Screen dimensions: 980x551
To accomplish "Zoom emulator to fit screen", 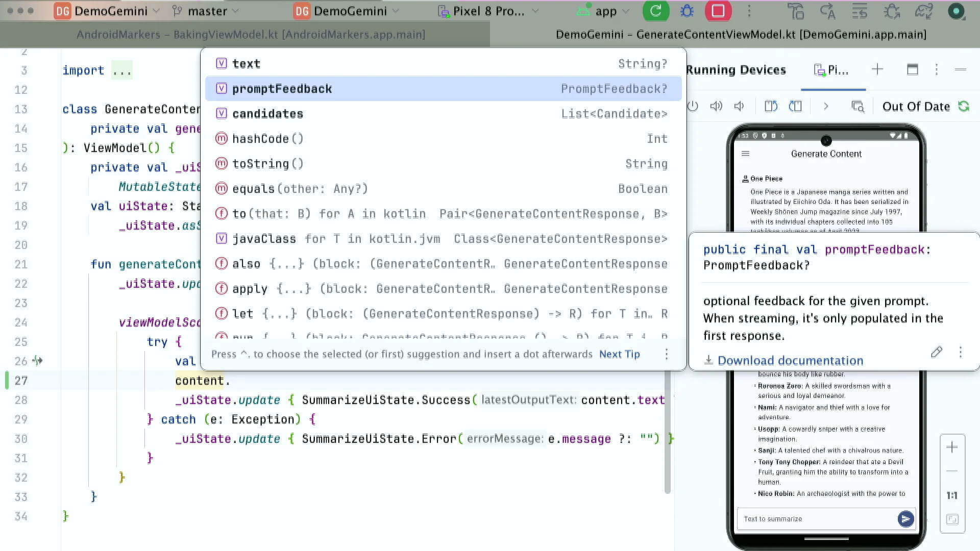I will 952,519.
